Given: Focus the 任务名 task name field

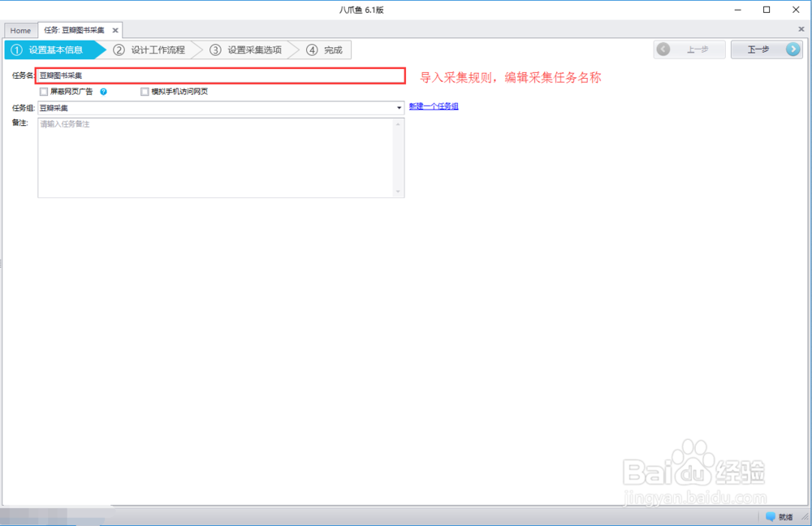Looking at the screenshot, I should click(221, 75).
